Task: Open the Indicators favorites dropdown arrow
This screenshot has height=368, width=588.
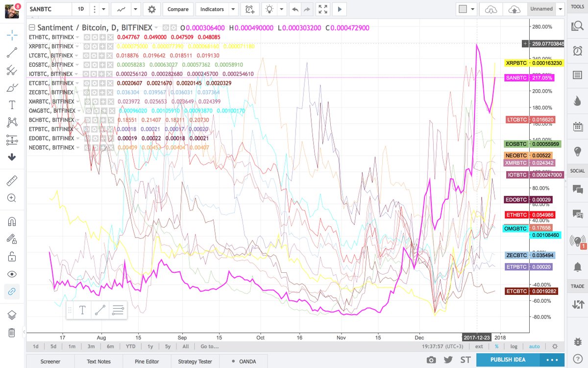Action: point(234,9)
